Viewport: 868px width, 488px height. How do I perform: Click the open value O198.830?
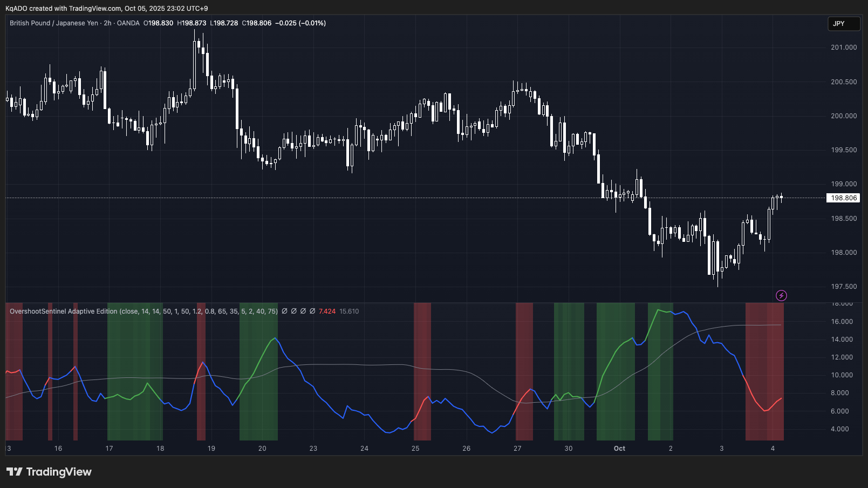pos(159,23)
